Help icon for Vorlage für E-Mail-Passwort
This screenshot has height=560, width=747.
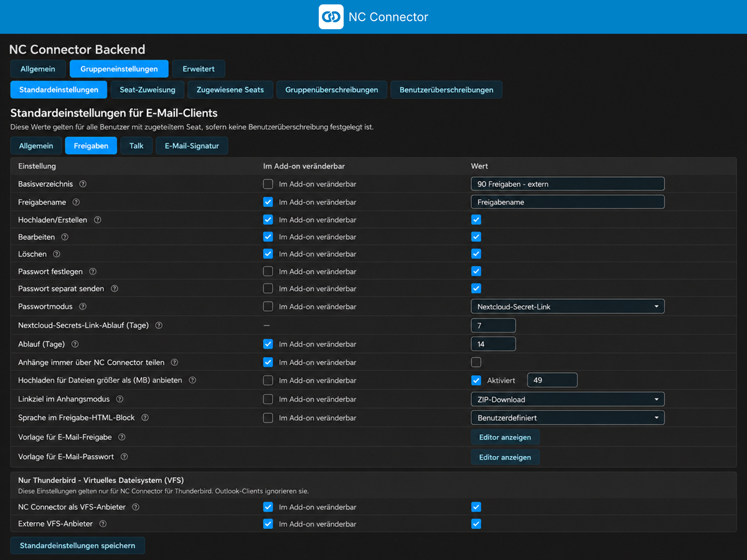(x=124, y=457)
